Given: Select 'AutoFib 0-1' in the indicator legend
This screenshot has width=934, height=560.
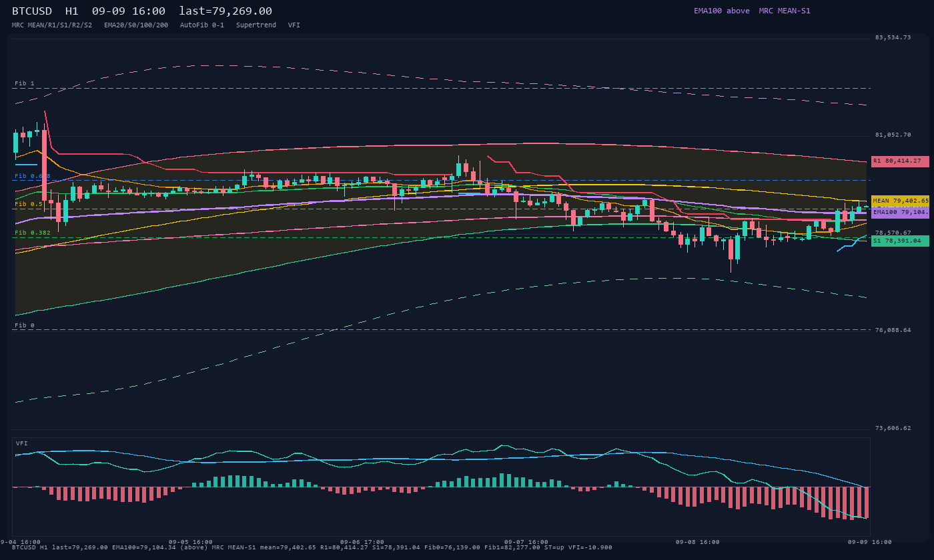Looking at the screenshot, I should 202,25.
